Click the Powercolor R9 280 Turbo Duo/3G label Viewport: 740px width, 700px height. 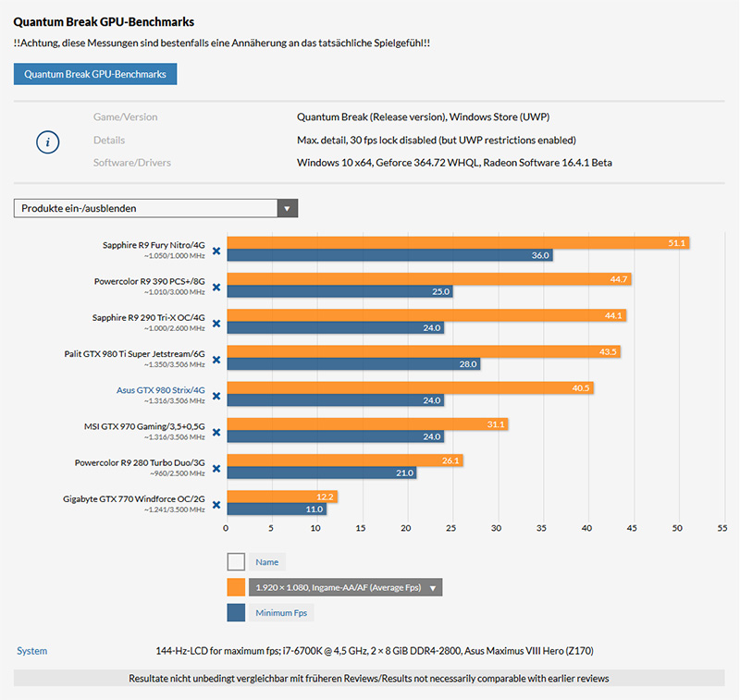[x=140, y=462]
